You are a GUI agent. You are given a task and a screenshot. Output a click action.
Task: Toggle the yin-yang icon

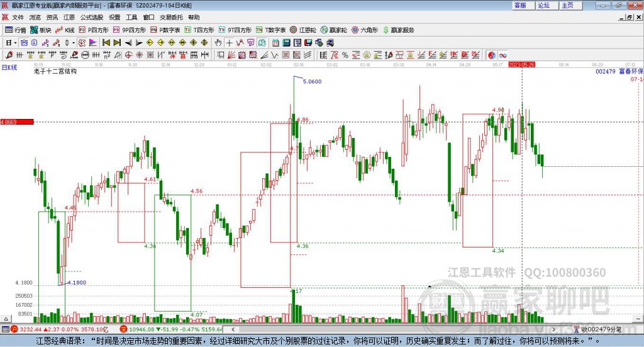pyautogui.click(x=492, y=55)
